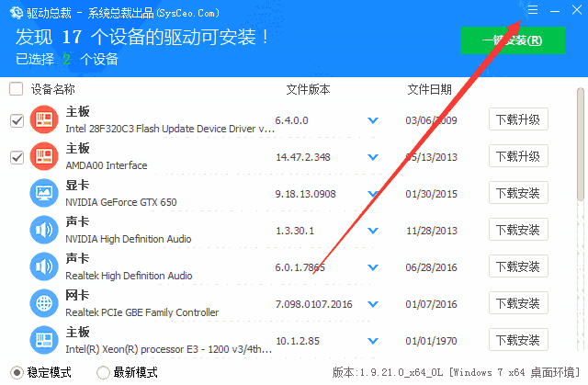This screenshot has height=385, width=588.
Task: Click the date 11/28/2013
Action: click(x=431, y=231)
